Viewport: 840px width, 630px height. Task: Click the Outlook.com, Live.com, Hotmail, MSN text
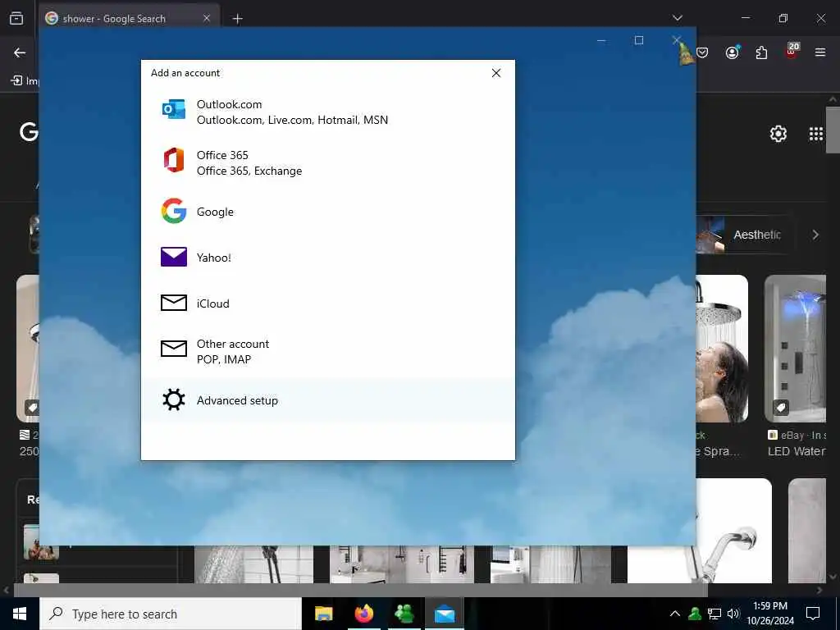292,120
